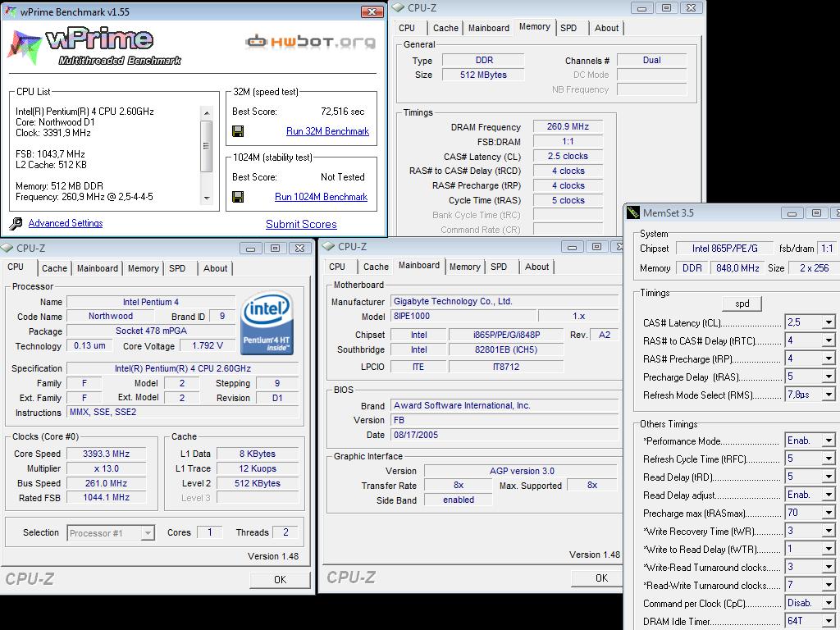Open Cache tab in CPU-Z memory window

(445, 28)
